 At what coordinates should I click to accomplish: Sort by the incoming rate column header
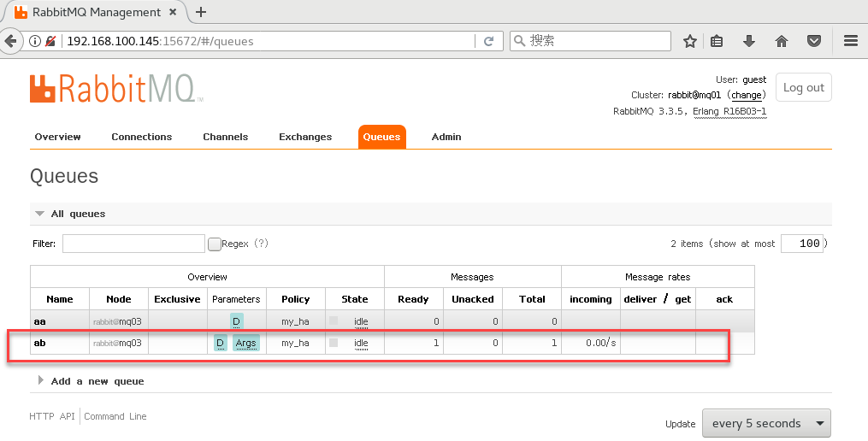click(x=591, y=299)
